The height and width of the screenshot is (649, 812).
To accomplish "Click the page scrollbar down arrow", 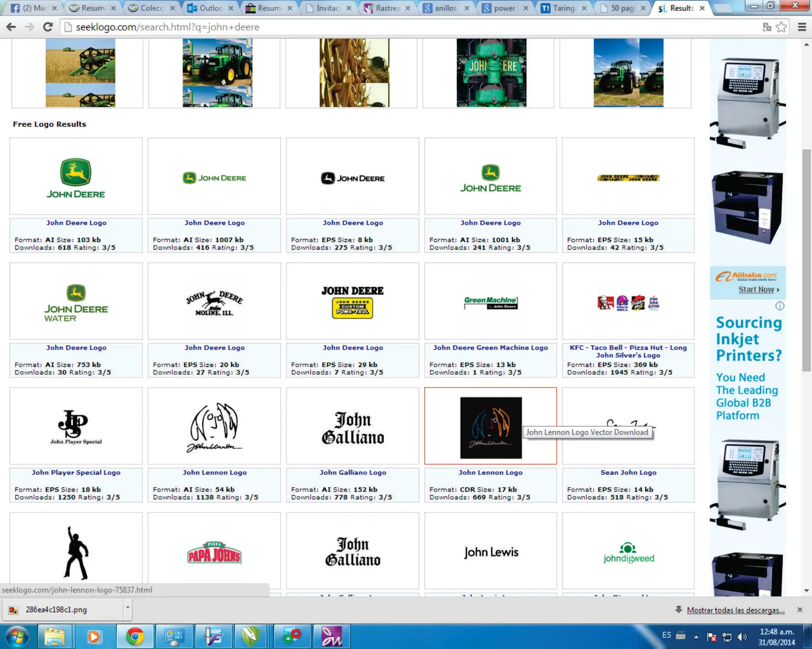I will point(807,591).
